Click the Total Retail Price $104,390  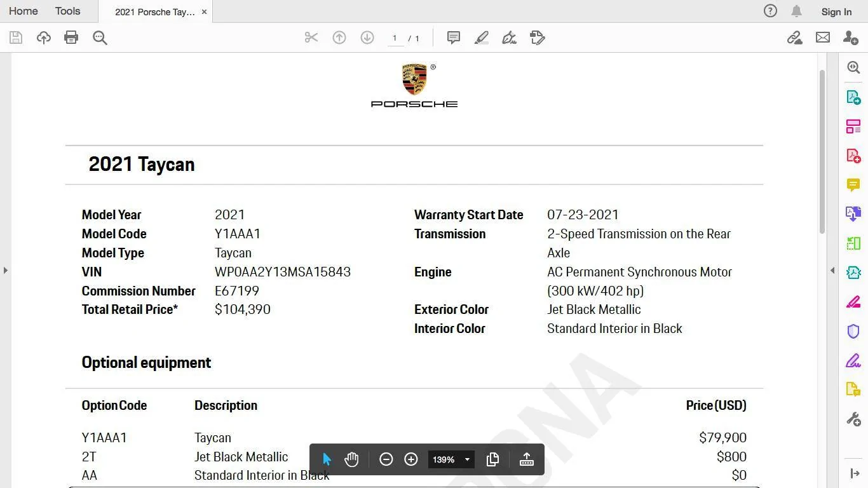(x=243, y=309)
